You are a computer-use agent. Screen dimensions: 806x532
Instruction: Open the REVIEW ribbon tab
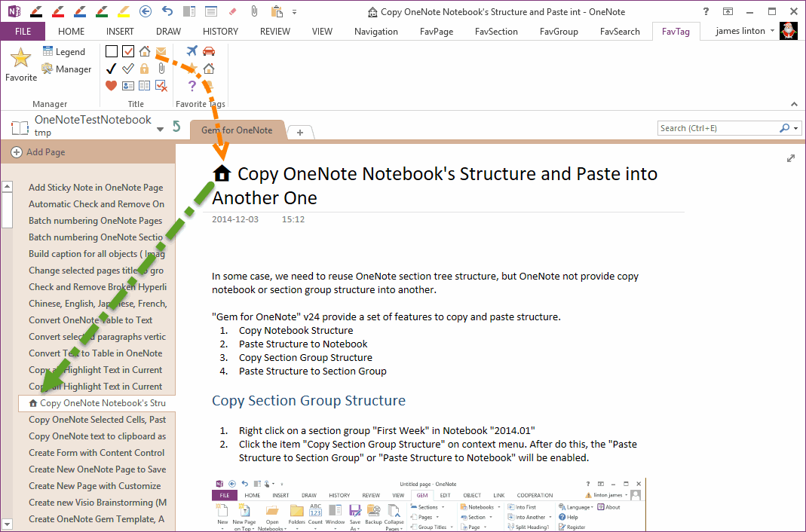tap(275, 32)
